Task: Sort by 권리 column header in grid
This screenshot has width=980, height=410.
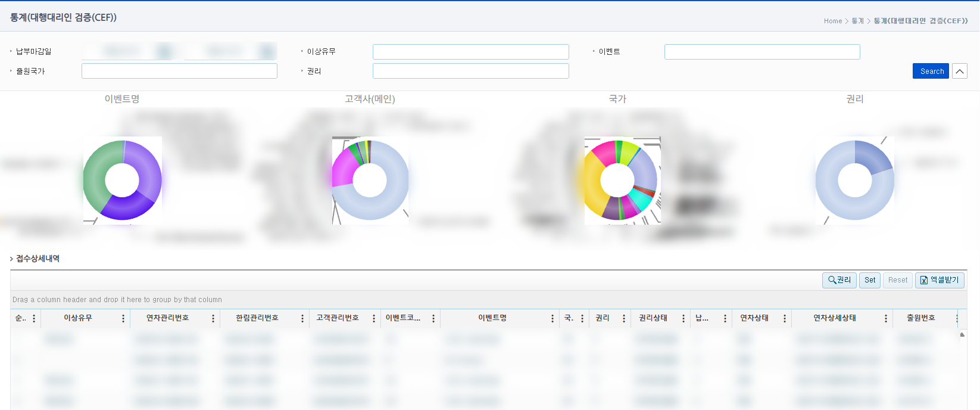Action: point(603,318)
